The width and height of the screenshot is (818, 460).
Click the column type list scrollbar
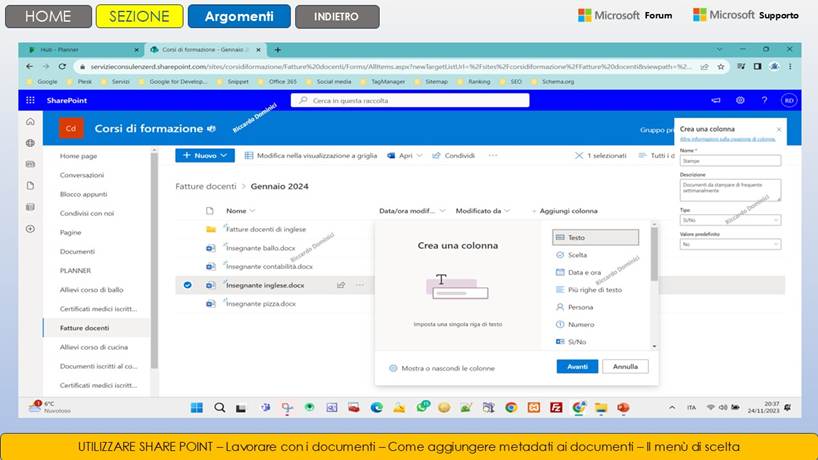pos(654,254)
